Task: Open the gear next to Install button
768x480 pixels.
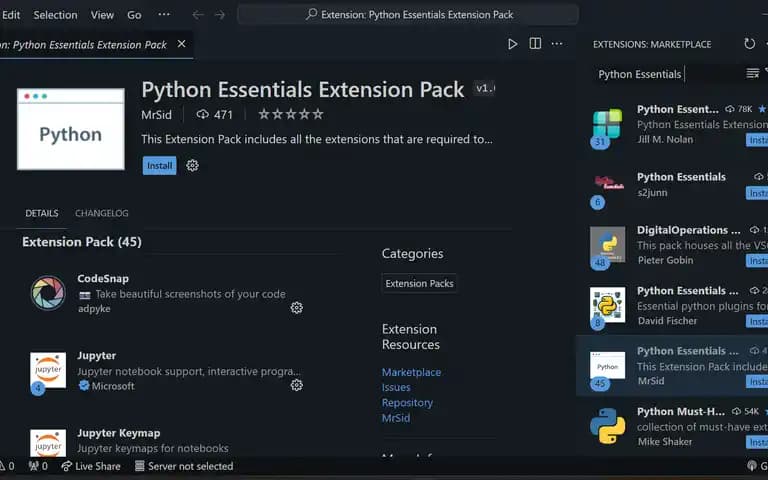Action: [x=192, y=166]
